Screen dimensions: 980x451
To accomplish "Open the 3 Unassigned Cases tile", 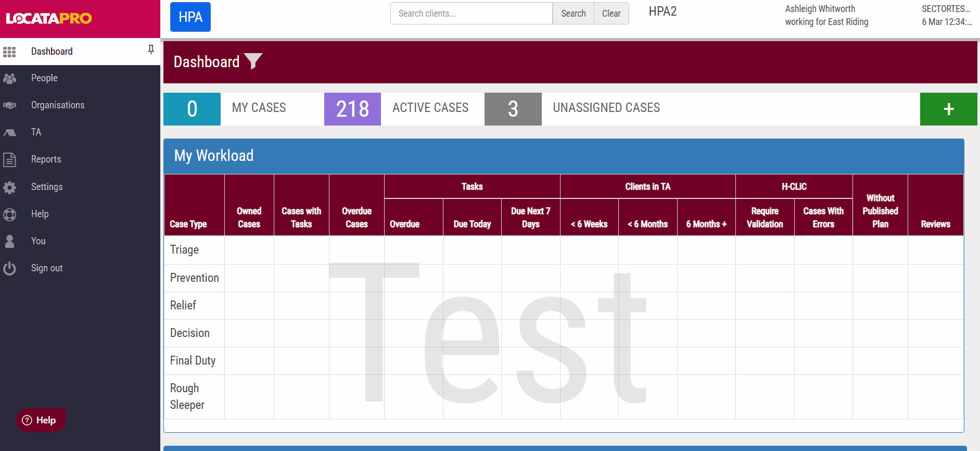I will (513, 109).
